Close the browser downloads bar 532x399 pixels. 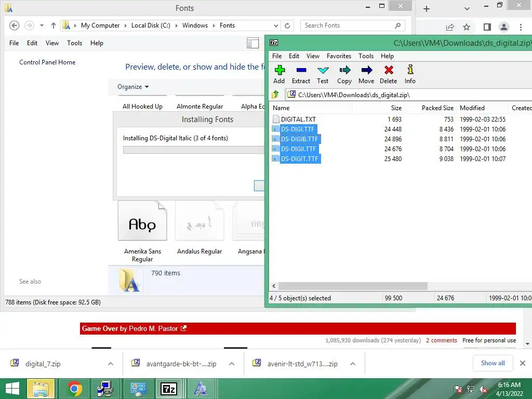coord(523,363)
